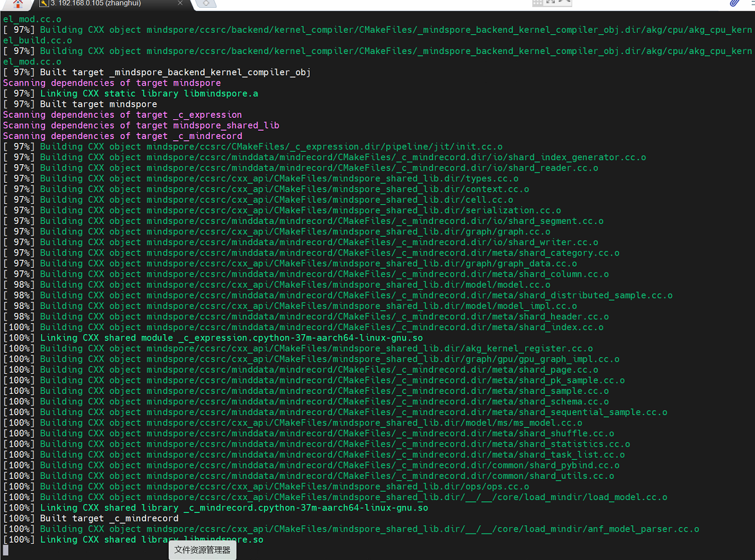Screen dimensions: 755x560
Task: Click the line ending shard_reader.cc.o
Action: [301, 167]
